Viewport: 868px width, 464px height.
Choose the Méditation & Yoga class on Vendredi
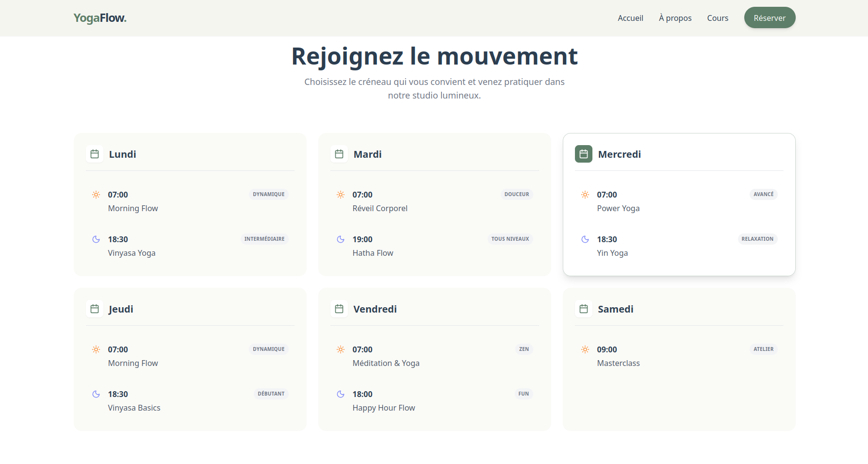pyautogui.click(x=386, y=363)
